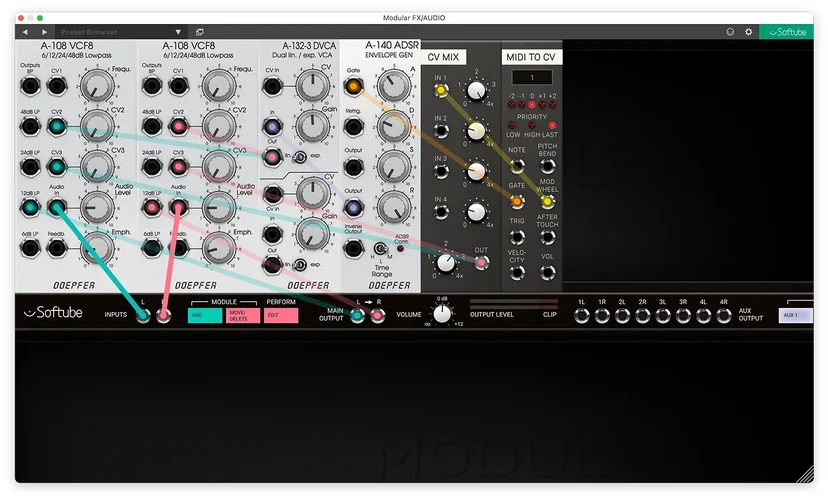
Task: Click the yellow IN 1 jack on CV MIX
Action: 441,91
